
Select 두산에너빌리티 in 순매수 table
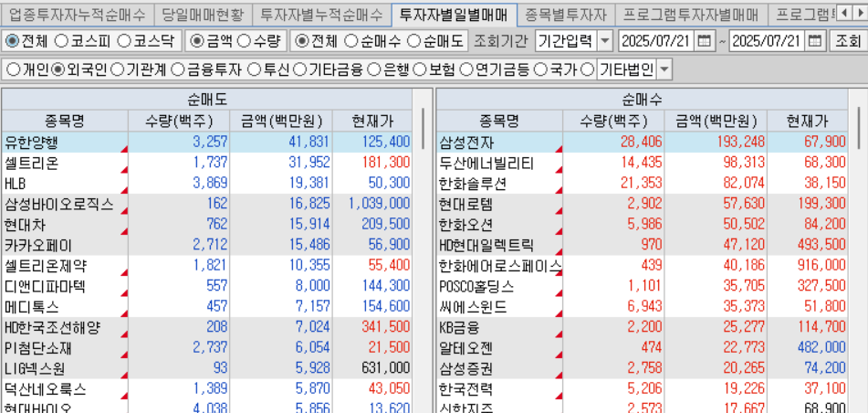tap(642, 163)
